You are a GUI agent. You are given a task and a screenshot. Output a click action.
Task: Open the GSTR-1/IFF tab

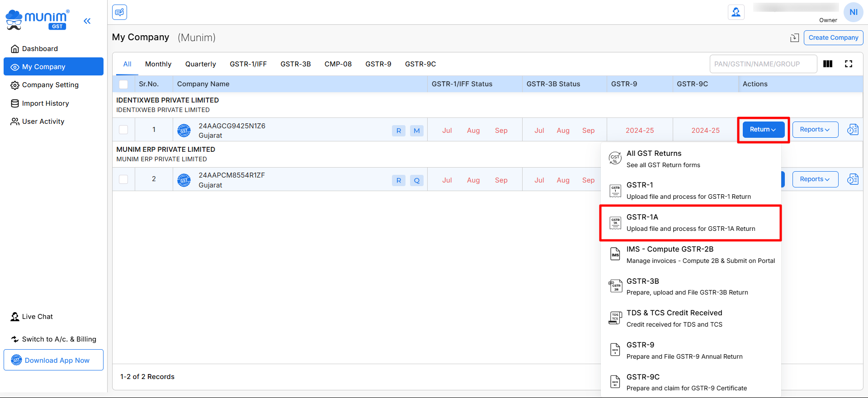pyautogui.click(x=248, y=64)
